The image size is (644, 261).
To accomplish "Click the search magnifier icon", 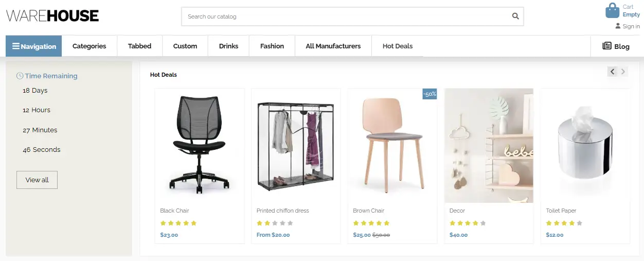I will [515, 16].
